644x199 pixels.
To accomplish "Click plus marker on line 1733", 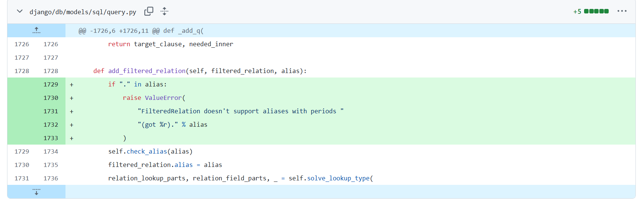I will (x=71, y=138).
